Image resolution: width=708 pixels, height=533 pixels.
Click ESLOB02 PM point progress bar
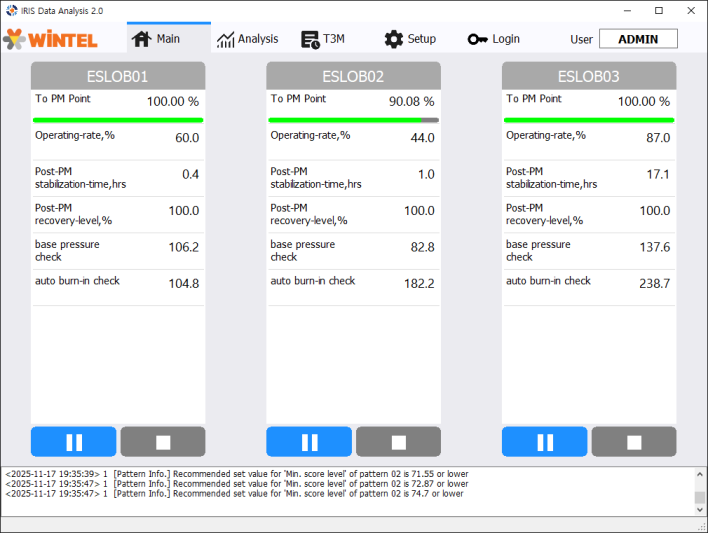pos(354,120)
